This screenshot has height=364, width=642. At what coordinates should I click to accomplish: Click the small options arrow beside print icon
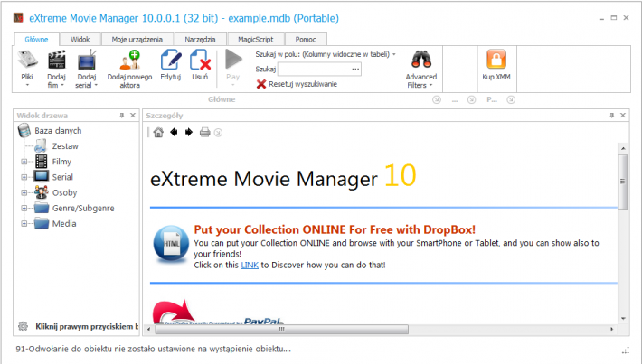[218, 133]
